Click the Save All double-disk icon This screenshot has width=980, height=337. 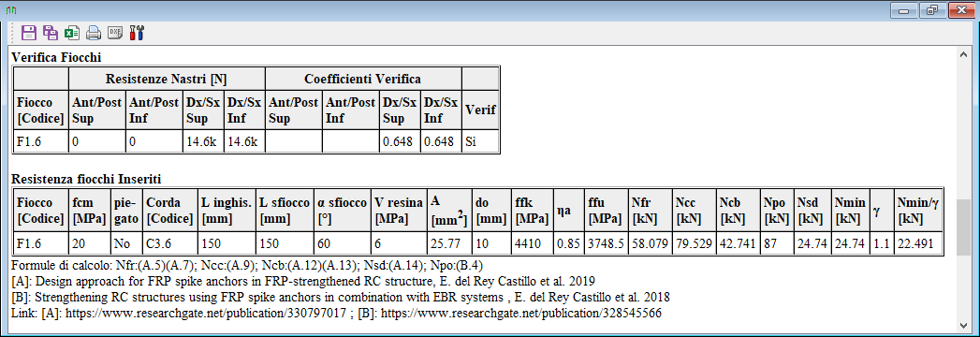point(50,33)
